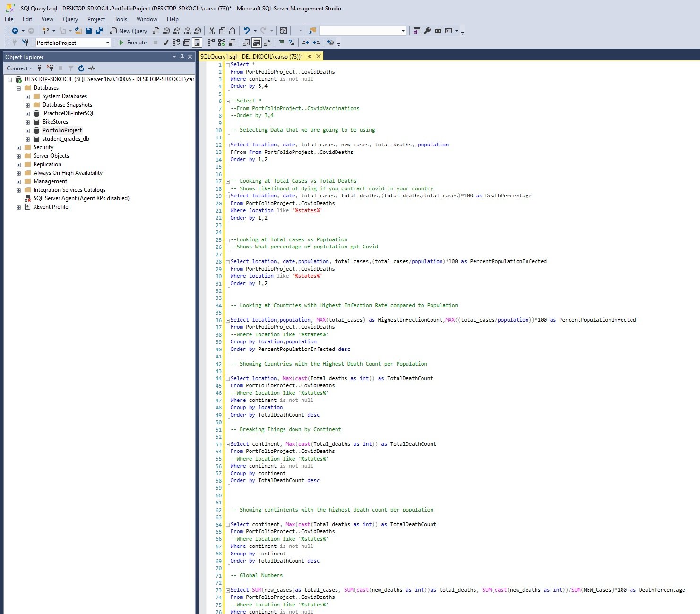Image resolution: width=700 pixels, height=614 pixels.
Task: Open the Toolbox briefcase icon
Action: tap(438, 31)
